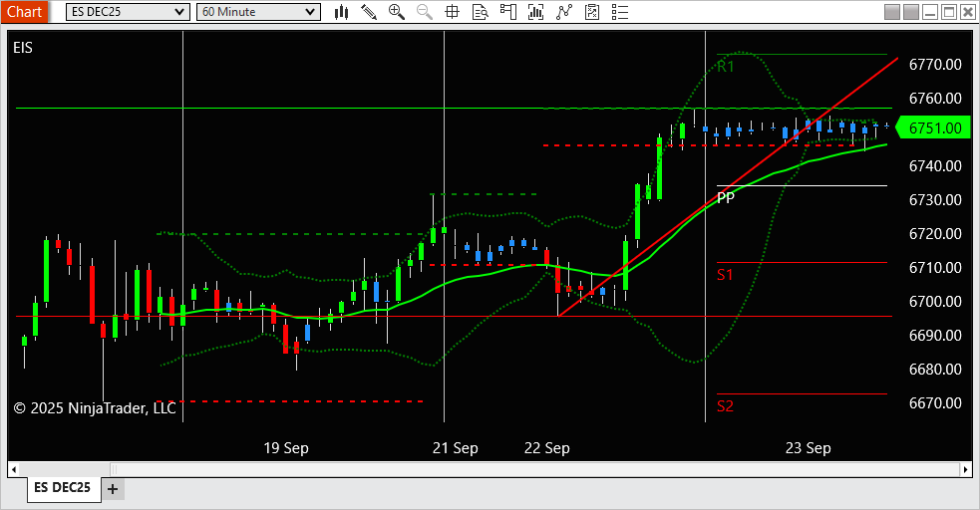Screen dimensions: 980x510
Task: Select the ES DEC25 bottom tab
Action: coord(63,487)
